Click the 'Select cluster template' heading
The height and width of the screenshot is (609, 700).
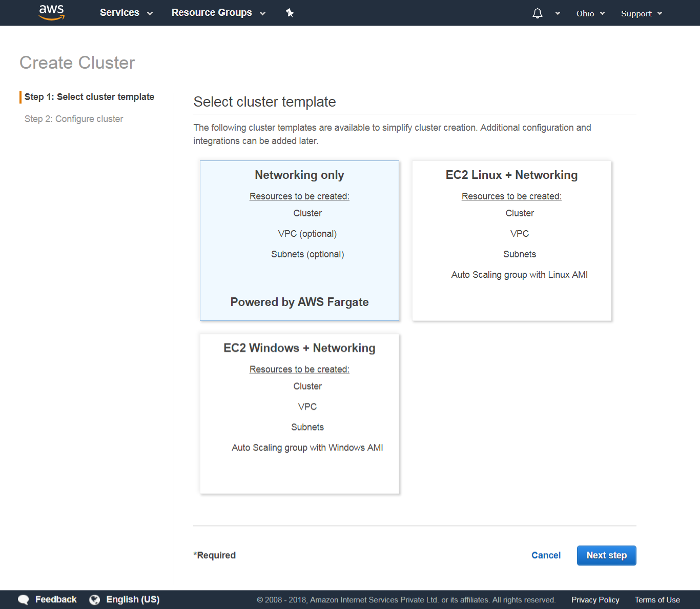[x=264, y=102]
